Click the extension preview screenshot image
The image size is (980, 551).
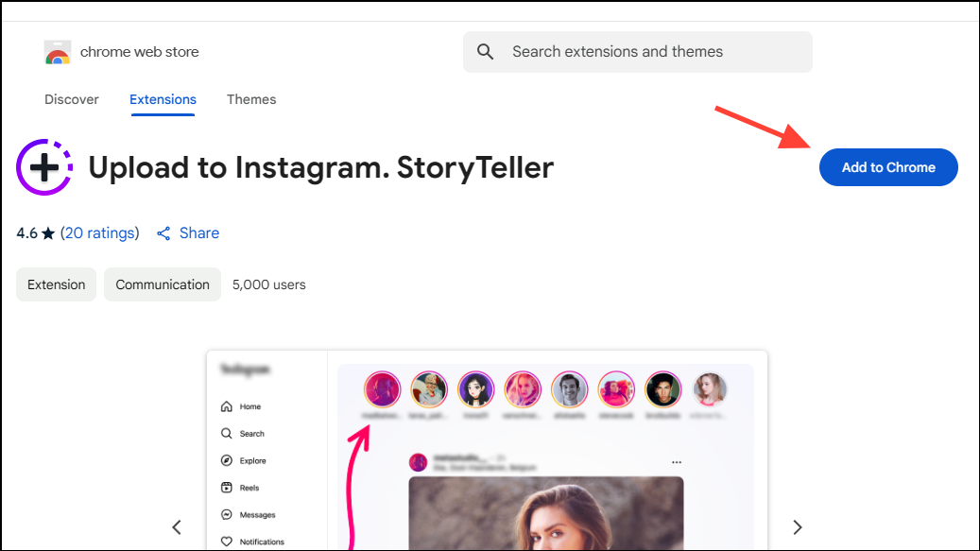(487, 451)
